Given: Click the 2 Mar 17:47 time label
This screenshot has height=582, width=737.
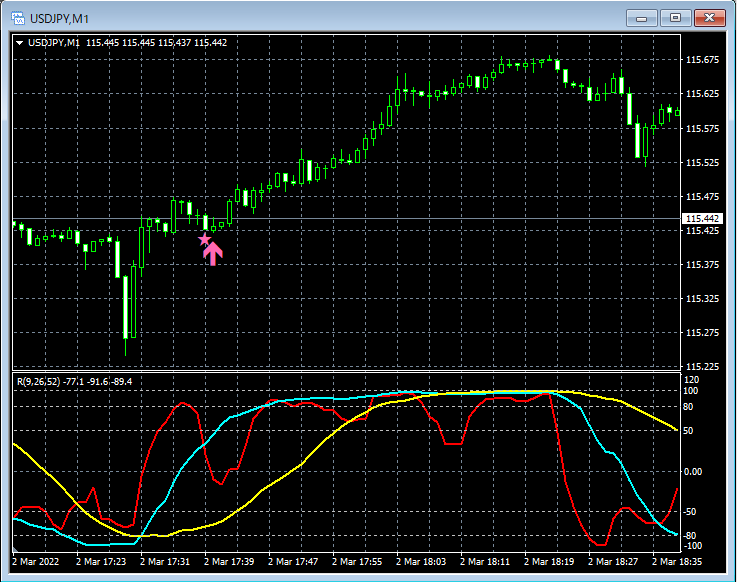Looking at the screenshot, I should coord(293,561).
